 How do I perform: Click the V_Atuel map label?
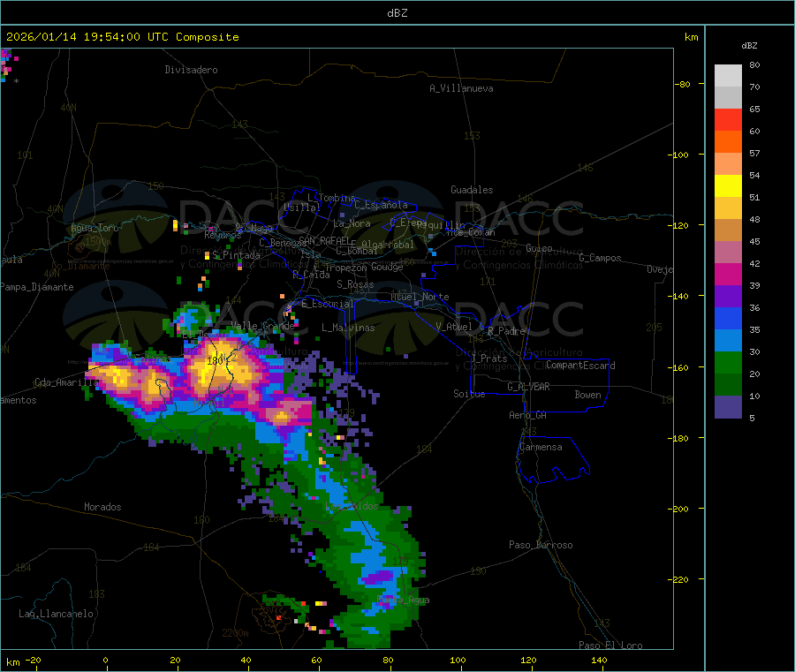[x=454, y=327]
